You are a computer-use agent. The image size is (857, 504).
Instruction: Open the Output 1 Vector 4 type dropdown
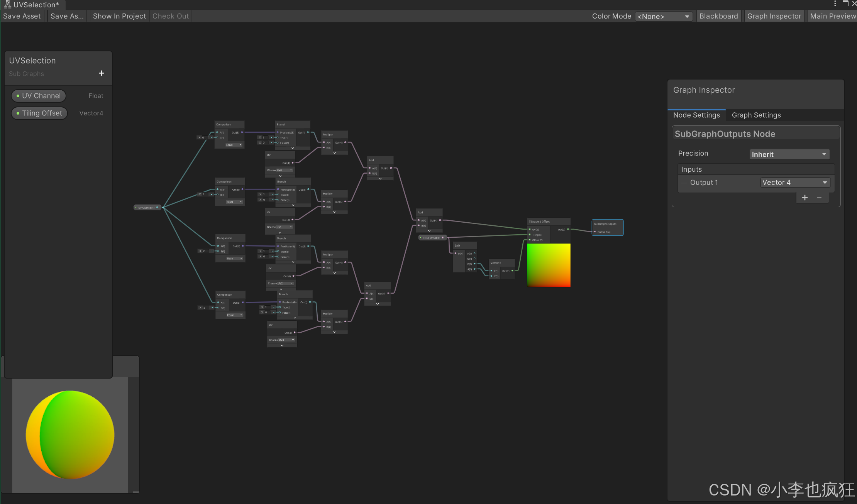pos(795,182)
